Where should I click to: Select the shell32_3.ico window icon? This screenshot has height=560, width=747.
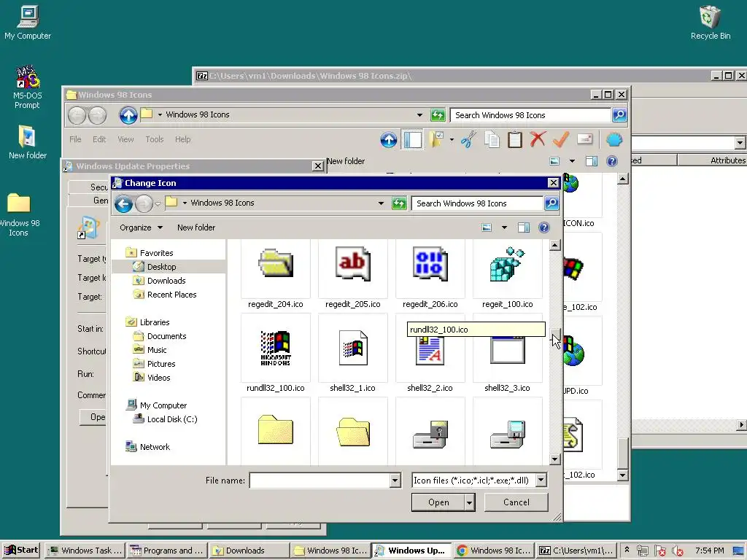(508, 350)
